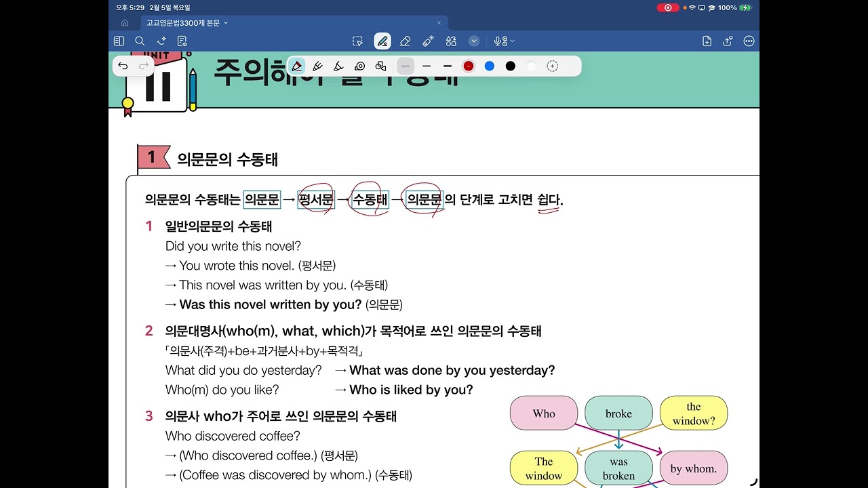Image resolution: width=868 pixels, height=488 pixels.
Task: Tap the screen recording indicator
Action: [668, 7]
